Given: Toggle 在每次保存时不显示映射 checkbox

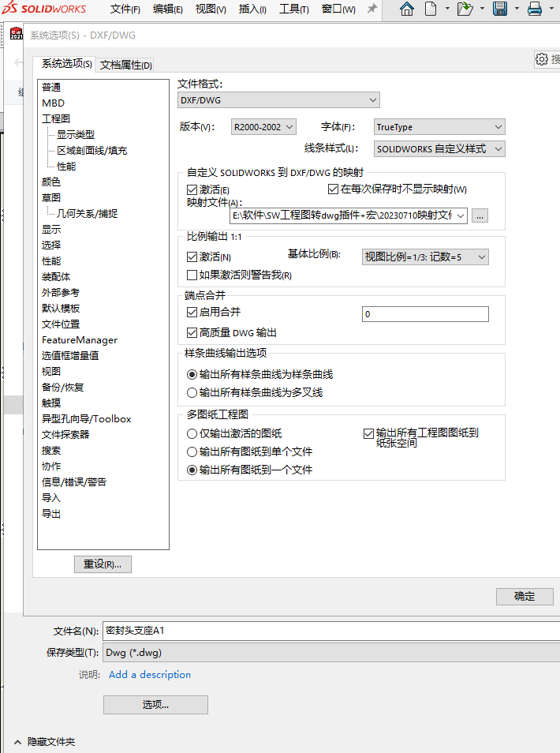Looking at the screenshot, I should click(x=333, y=189).
